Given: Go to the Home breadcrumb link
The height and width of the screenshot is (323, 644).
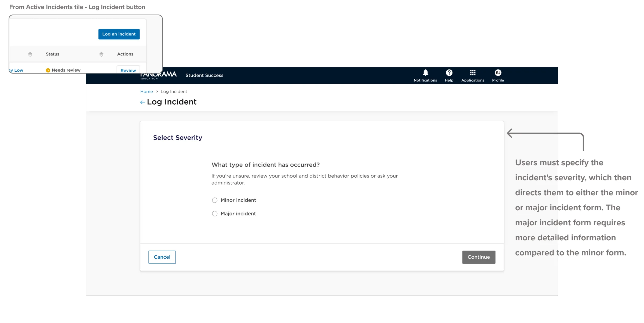Looking at the screenshot, I should [146, 91].
